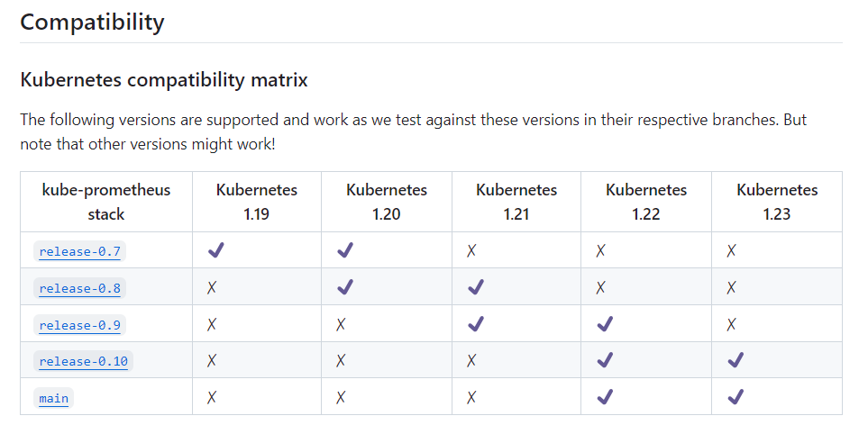Screen dimensions: 868x434
Task: Click the kube-prometheus stack column header
Action: coord(106,202)
